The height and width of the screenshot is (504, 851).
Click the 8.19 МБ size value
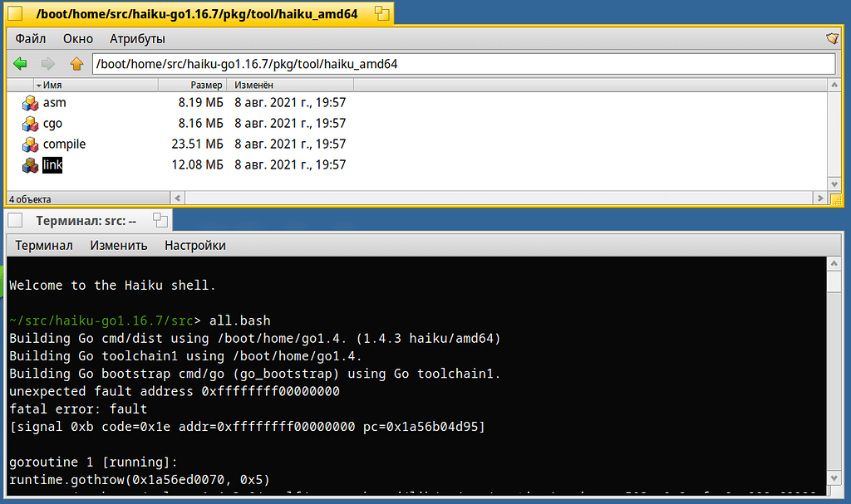click(200, 102)
